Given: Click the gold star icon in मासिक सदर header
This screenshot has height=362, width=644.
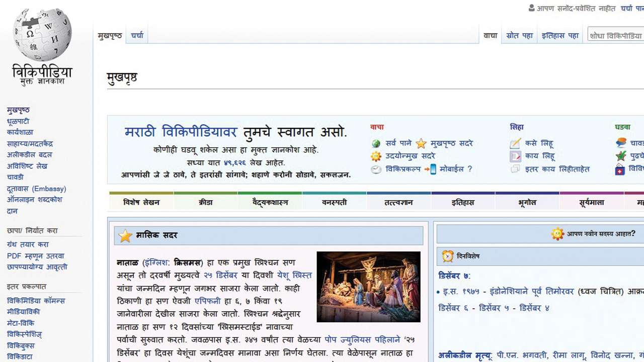Looking at the screenshot, I should pos(125,235).
